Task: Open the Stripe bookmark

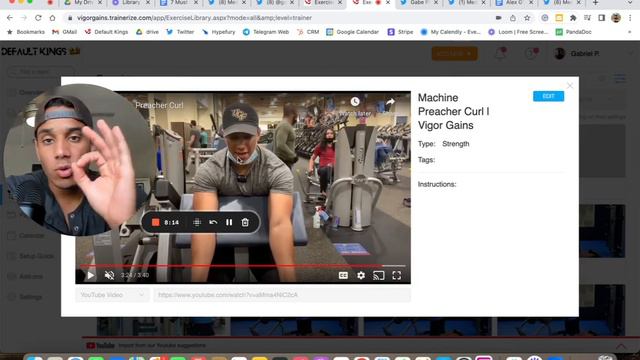Action: tap(400, 32)
